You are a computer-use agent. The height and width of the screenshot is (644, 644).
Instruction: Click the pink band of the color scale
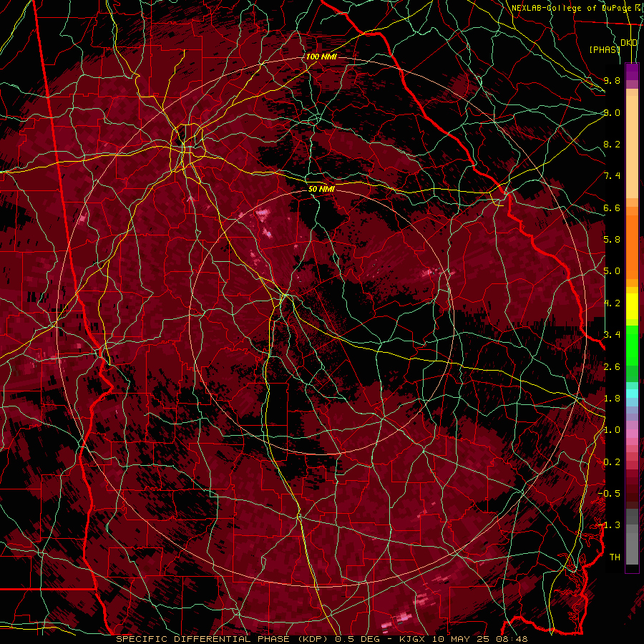click(632, 434)
